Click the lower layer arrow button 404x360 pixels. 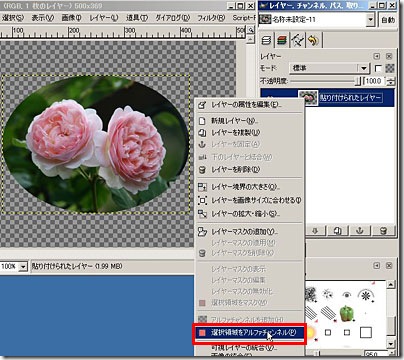[x=316, y=230]
